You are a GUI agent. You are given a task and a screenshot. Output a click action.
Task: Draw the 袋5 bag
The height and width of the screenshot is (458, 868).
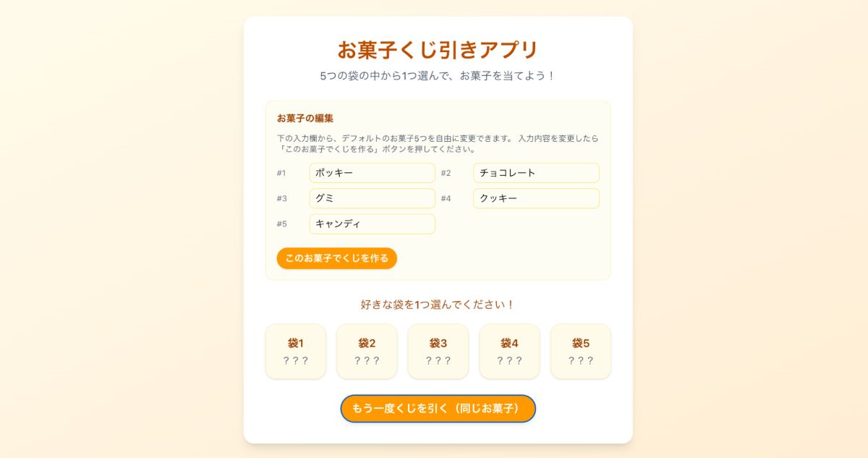[x=581, y=351]
